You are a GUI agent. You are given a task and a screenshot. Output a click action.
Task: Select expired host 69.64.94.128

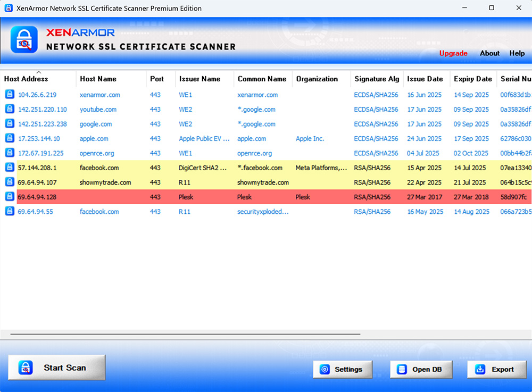tap(37, 197)
